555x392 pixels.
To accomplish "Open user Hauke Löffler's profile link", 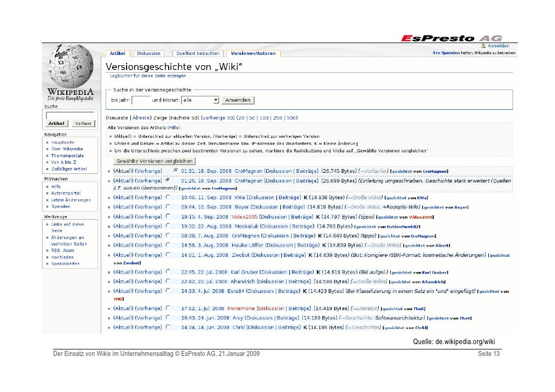I will coord(247,245).
